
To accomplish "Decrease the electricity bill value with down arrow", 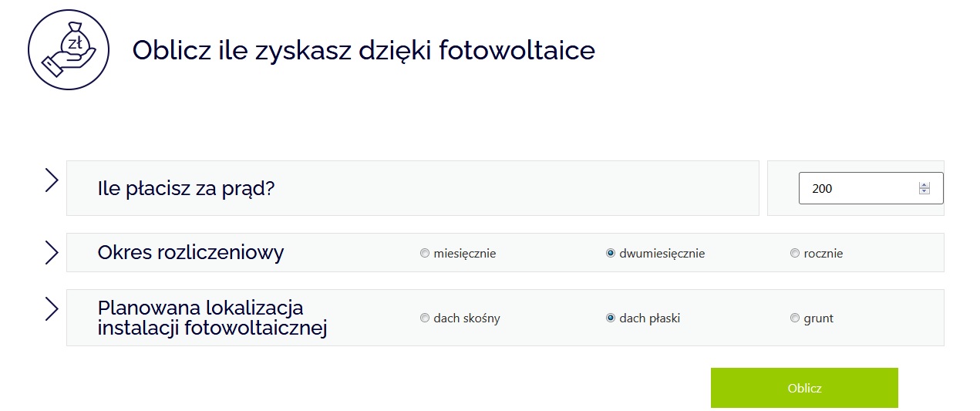I will 924,191.
